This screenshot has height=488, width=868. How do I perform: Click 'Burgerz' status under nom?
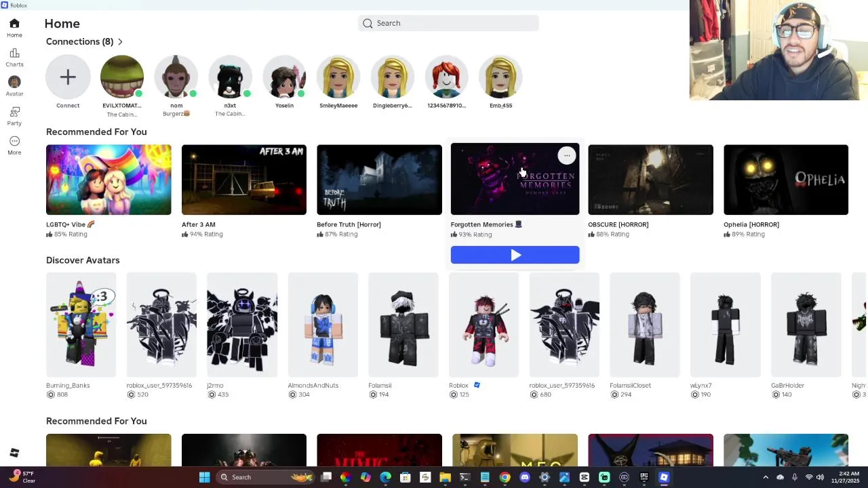(176, 114)
